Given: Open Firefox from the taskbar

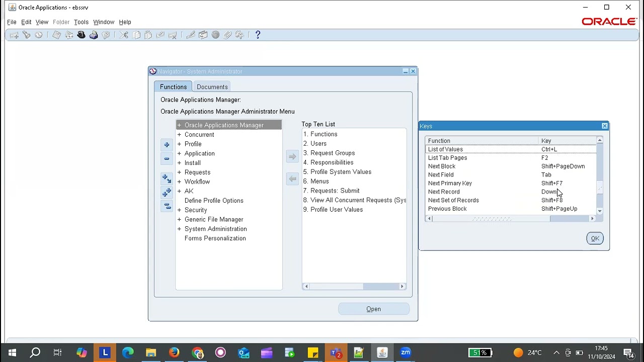Looking at the screenshot, I should tap(174, 352).
